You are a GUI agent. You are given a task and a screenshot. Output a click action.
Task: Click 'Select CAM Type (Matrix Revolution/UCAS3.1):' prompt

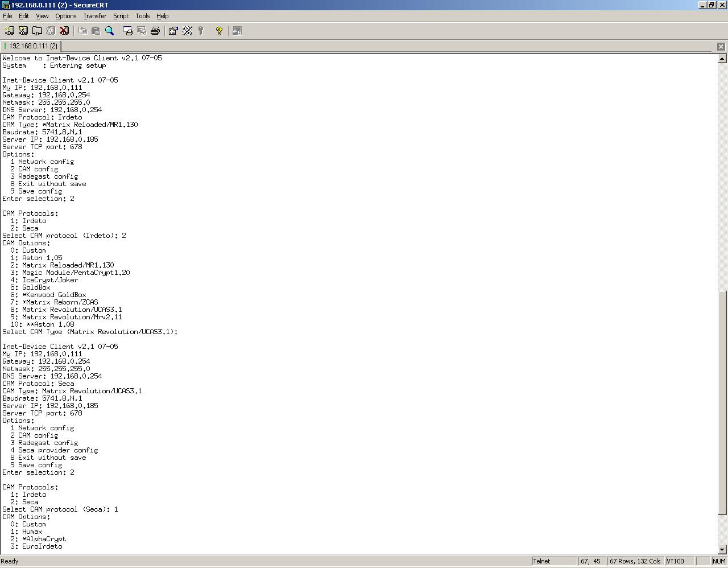pos(90,332)
